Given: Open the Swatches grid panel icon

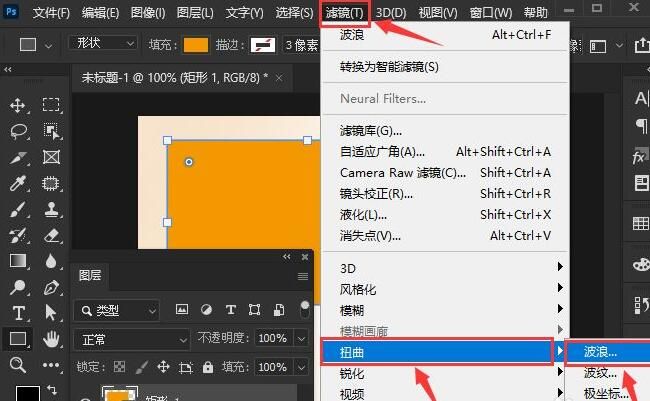Looking at the screenshot, I should pos(641,224).
